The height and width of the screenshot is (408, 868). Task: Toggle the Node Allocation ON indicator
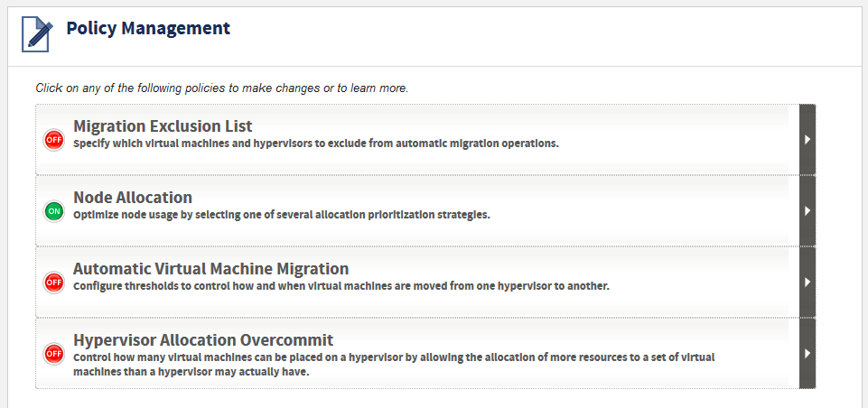(53, 211)
